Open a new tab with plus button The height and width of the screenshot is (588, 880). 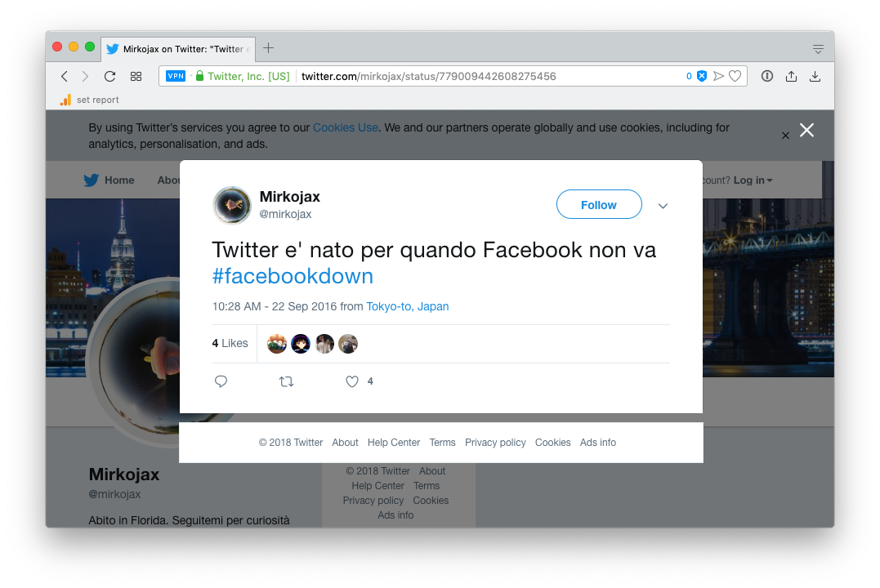click(x=268, y=48)
